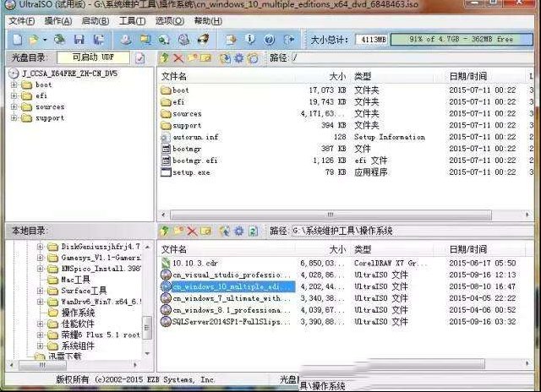541x392 pixels.
Task: Click the image properties icon beside 可启动 UDF
Action: pos(139,58)
